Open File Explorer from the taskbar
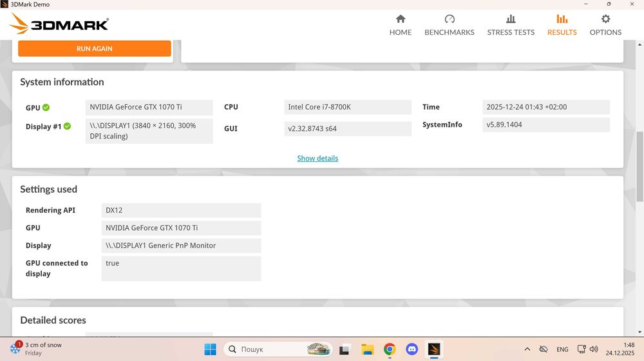644x361 pixels. (x=367, y=349)
